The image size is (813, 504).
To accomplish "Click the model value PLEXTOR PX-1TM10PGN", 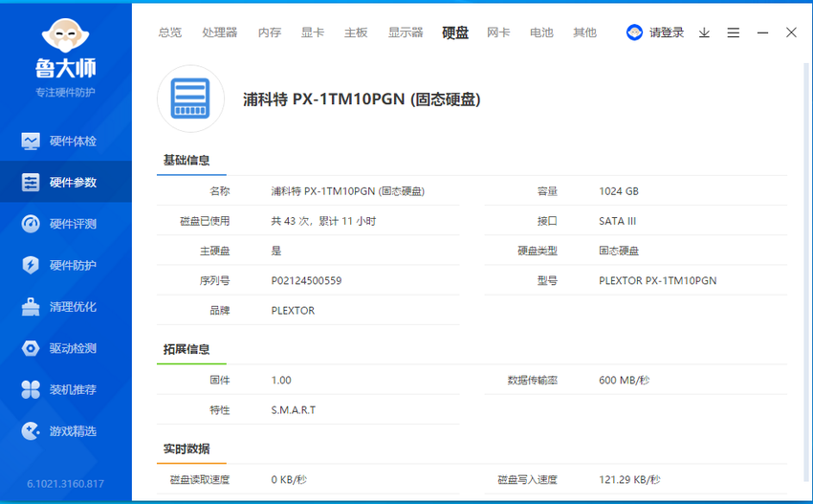I will [x=657, y=280].
